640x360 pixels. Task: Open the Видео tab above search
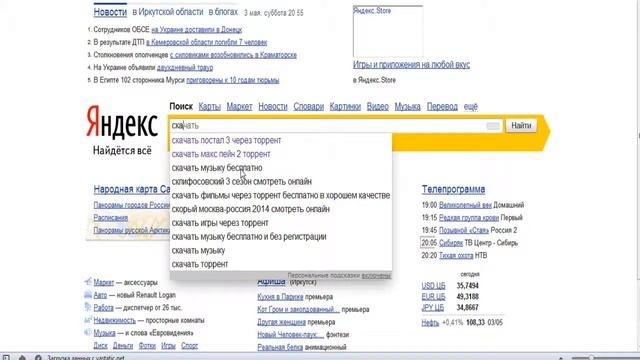pos(378,107)
